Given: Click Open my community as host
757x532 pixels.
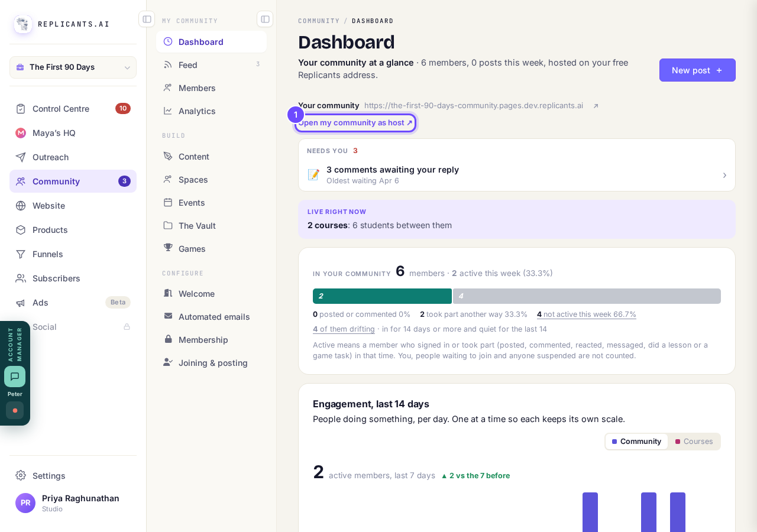Looking at the screenshot, I should point(355,123).
